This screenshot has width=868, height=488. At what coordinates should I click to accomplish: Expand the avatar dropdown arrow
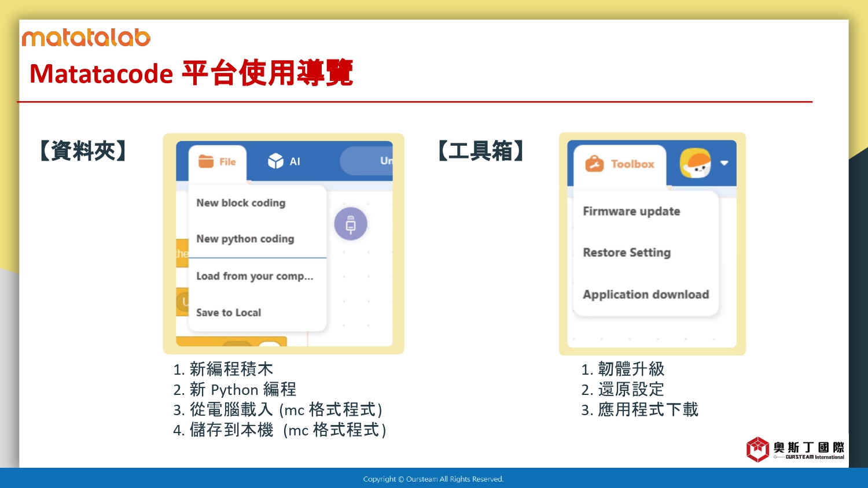point(724,163)
